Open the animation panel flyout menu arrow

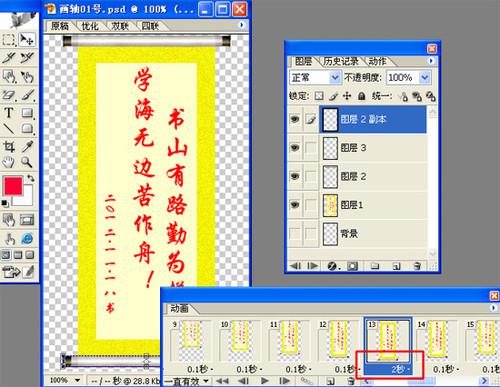click(x=494, y=308)
